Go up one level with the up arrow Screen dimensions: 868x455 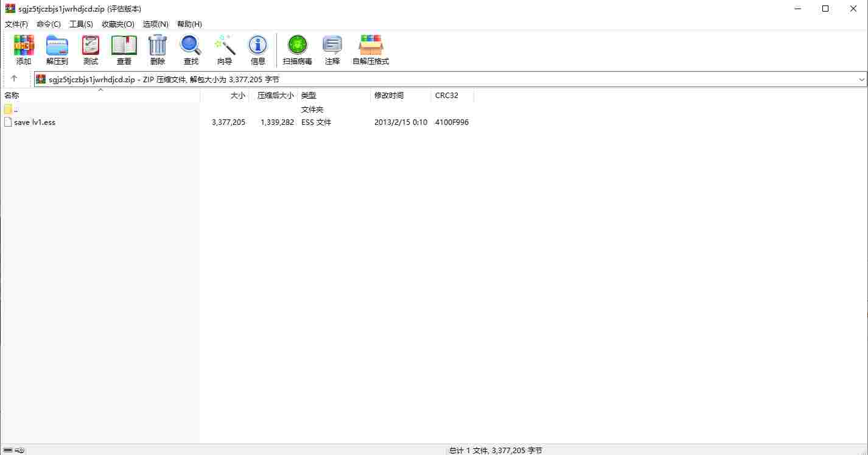(x=14, y=79)
